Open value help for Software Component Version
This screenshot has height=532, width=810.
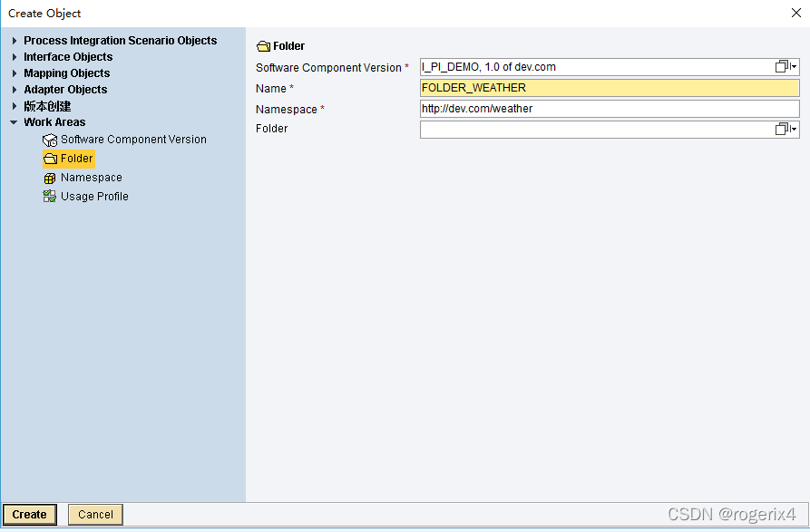point(786,67)
